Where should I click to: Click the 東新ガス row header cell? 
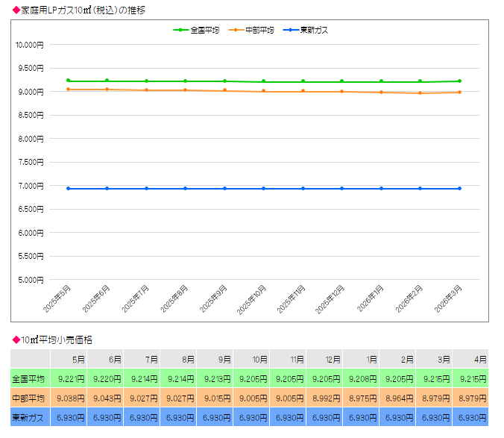[x=30, y=417]
